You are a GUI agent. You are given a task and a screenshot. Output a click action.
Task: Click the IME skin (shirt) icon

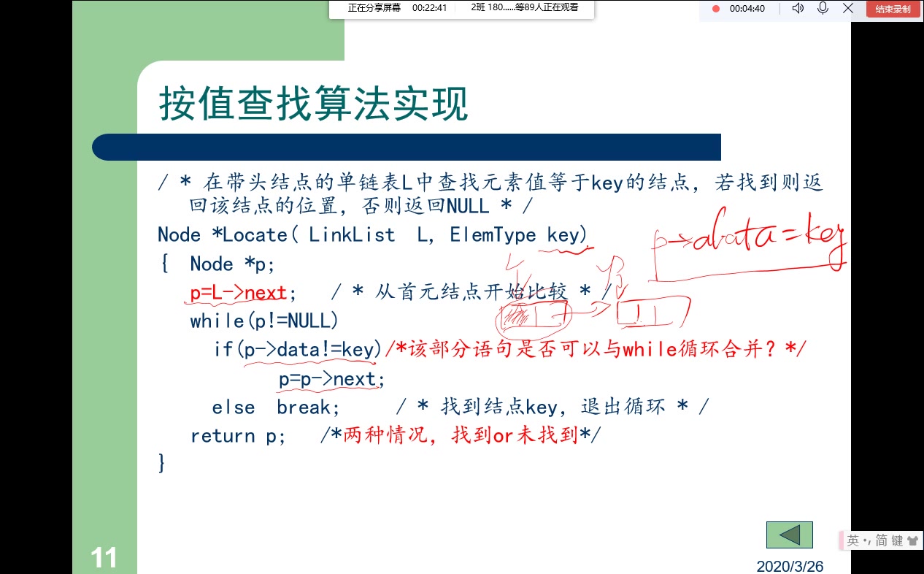(x=913, y=540)
